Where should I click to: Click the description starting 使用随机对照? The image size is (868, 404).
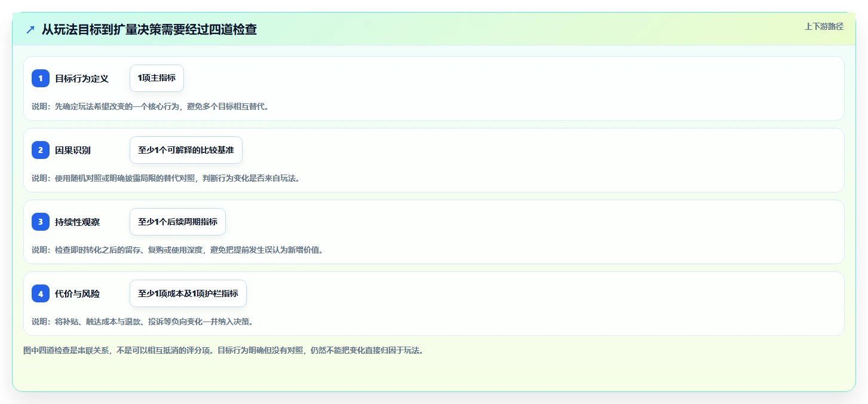165,178
